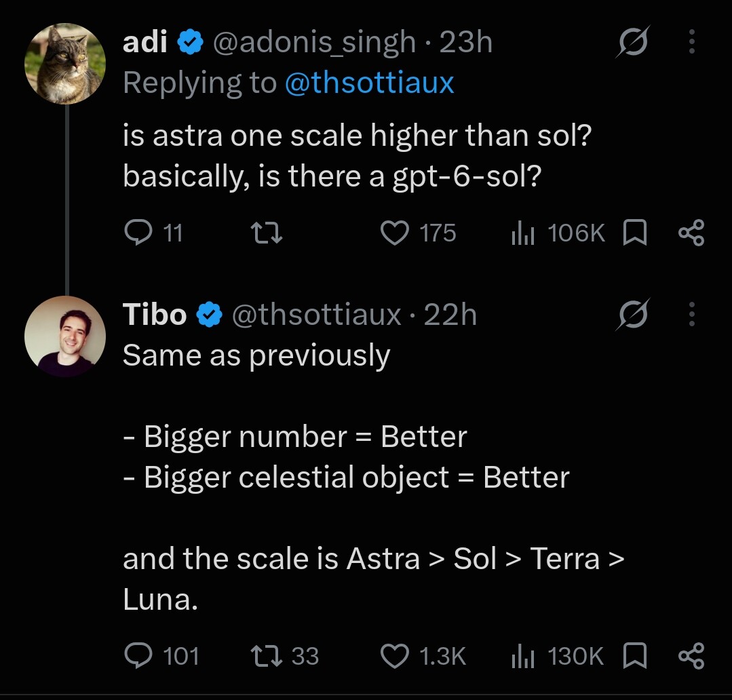The height and width of the screenshot is (700, 732).
Task: View analytics showing 130K views
Action: tap(558, 656)
